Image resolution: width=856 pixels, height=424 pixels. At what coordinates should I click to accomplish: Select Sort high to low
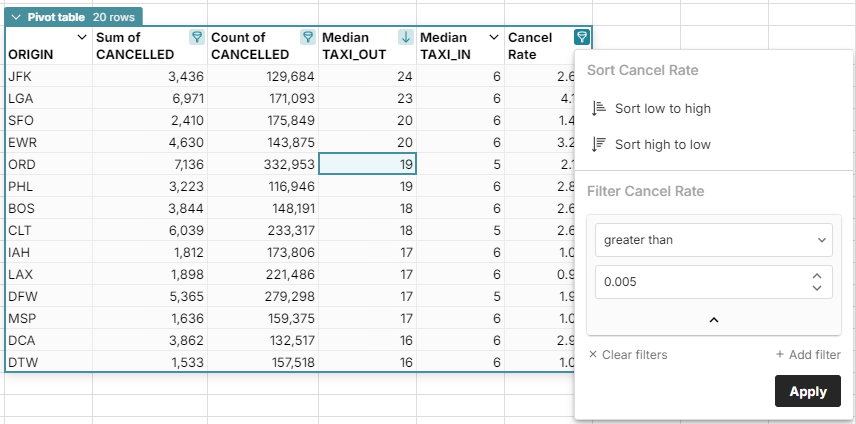tap(662, 144)
